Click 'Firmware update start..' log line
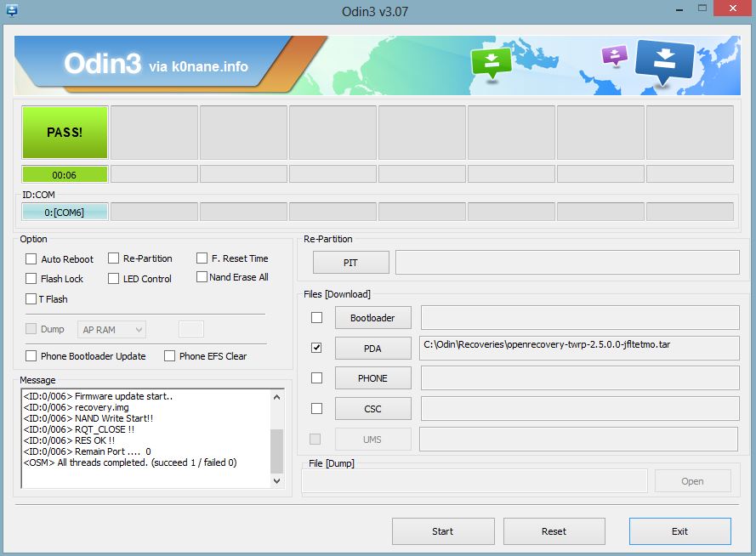This screenshot has width=756, height=556. pyautogui.click(x=98, y=396)
